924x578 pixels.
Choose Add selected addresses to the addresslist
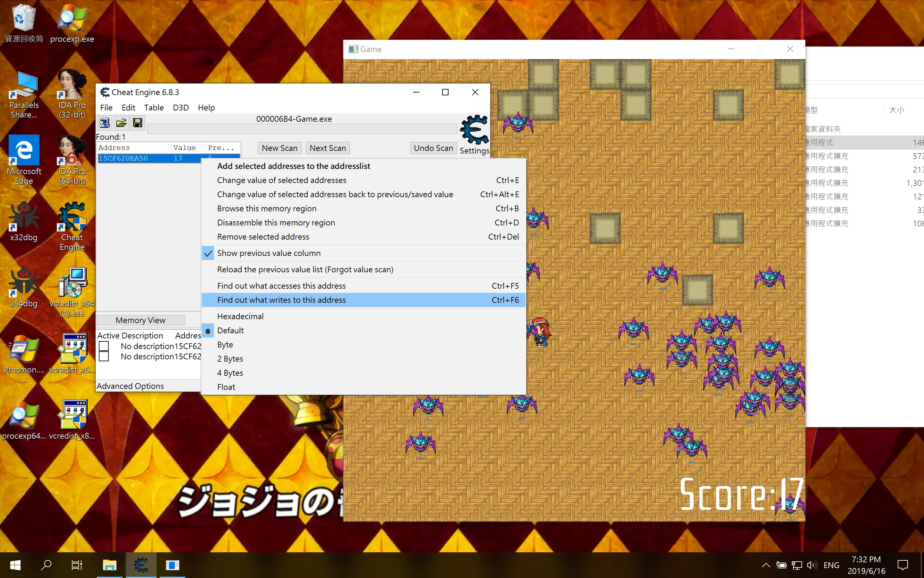coord(364,166)
